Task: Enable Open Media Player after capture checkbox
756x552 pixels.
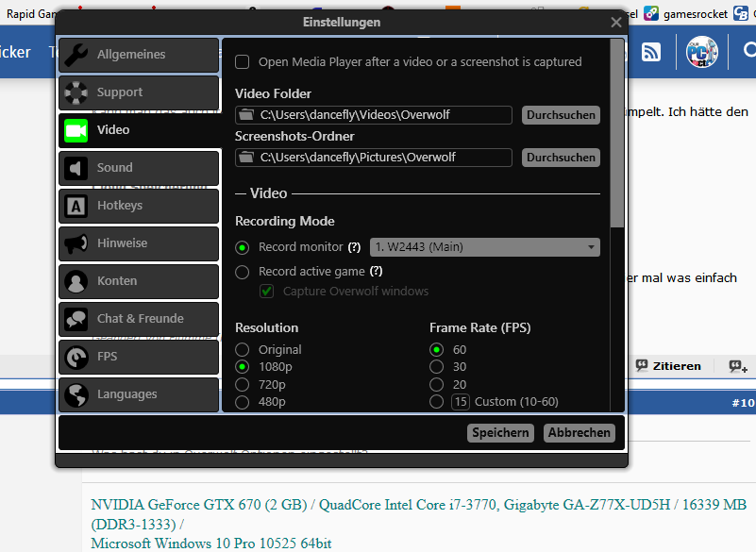Action: pos(242,61)
